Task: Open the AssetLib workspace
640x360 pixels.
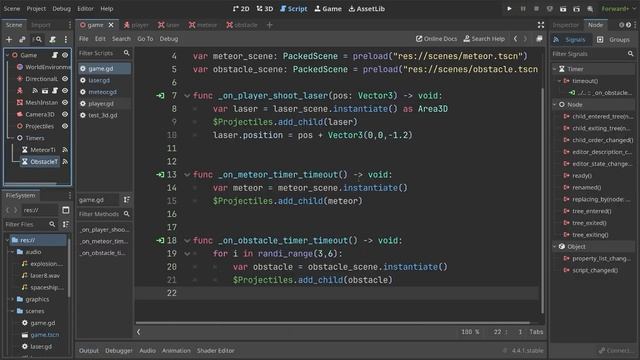Action: (x=366, y=9)
